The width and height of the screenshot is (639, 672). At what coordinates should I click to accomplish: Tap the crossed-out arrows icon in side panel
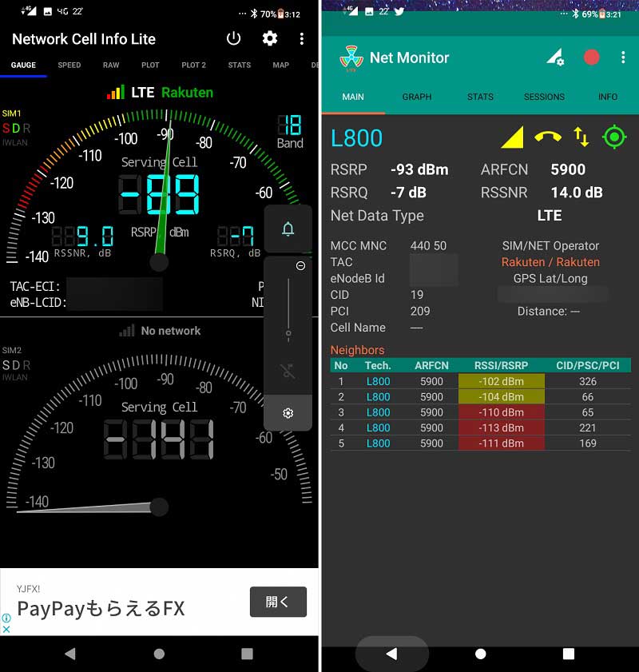tap(288, 371)
